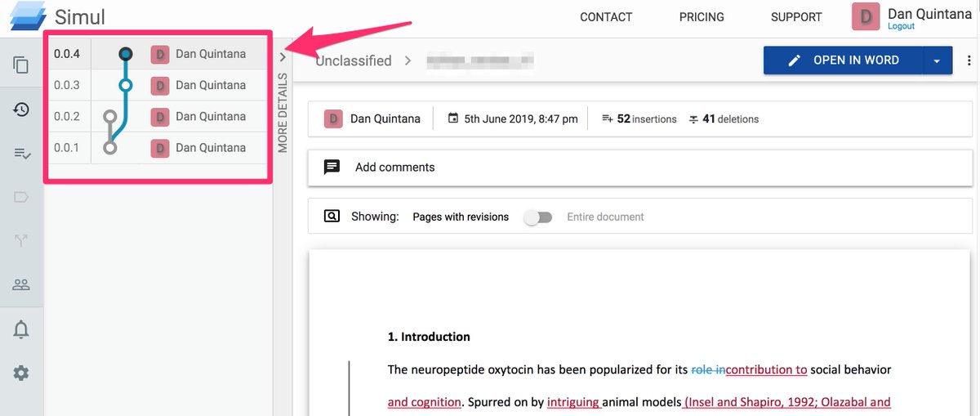
Task: Select the version row 0.0.1 label
Action: click(x=67, y=148)
